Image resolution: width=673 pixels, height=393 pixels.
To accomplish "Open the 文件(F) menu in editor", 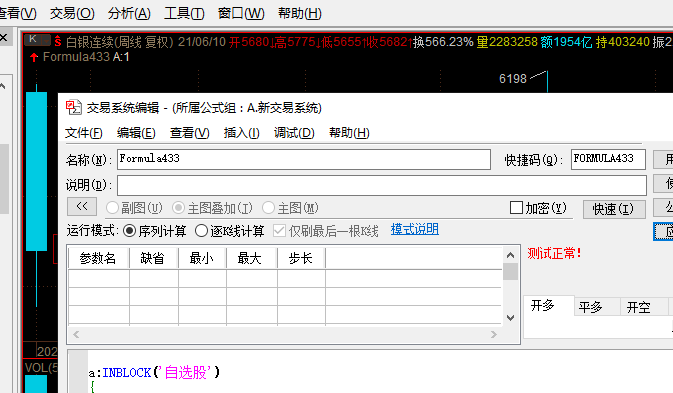I will [x=84, y=133].
